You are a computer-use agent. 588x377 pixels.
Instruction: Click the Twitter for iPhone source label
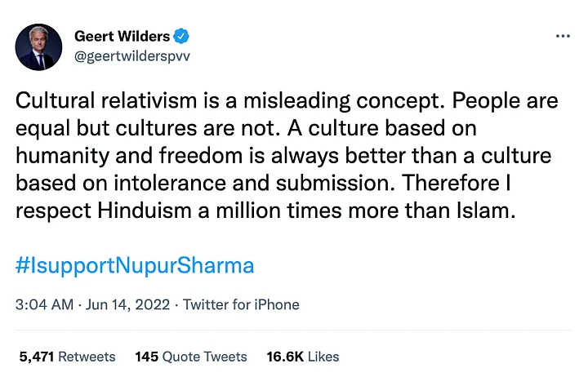point(241,305)
